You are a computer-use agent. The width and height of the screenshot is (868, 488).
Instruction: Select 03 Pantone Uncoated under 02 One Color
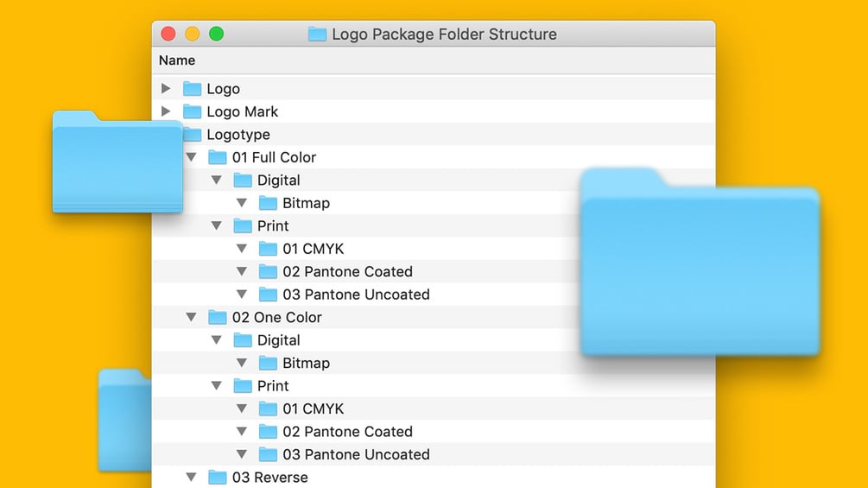coord(356,454)
